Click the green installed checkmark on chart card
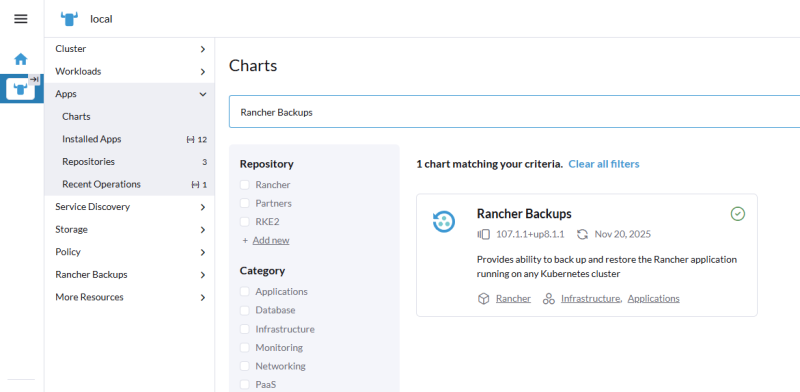The width and height of the screenshot is (800, 392). coord(738,214)
